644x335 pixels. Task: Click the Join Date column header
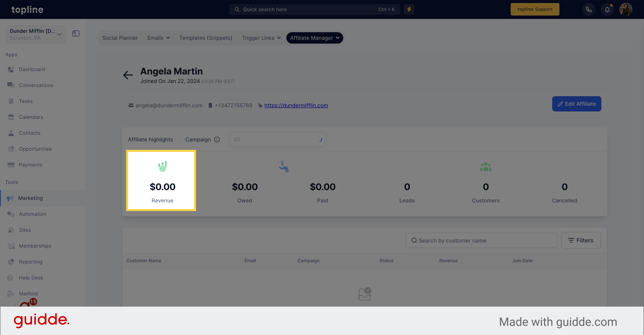(x=522, y=261)
